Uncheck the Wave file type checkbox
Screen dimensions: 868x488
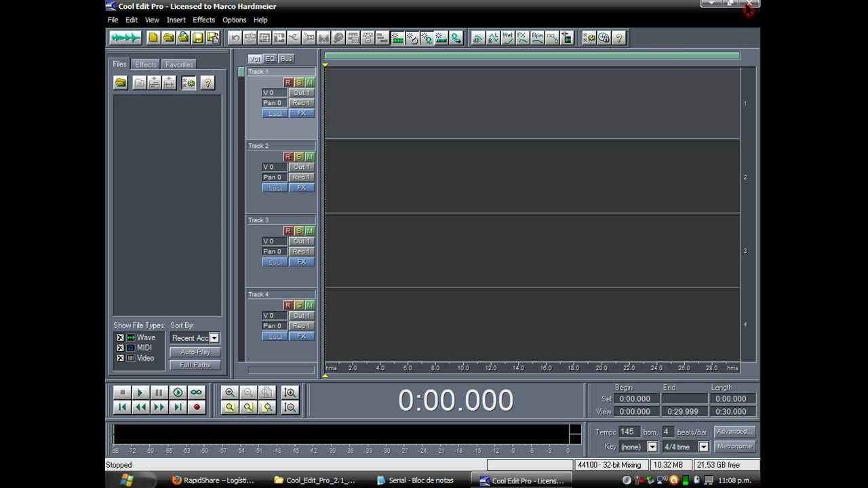pos(121,338)
